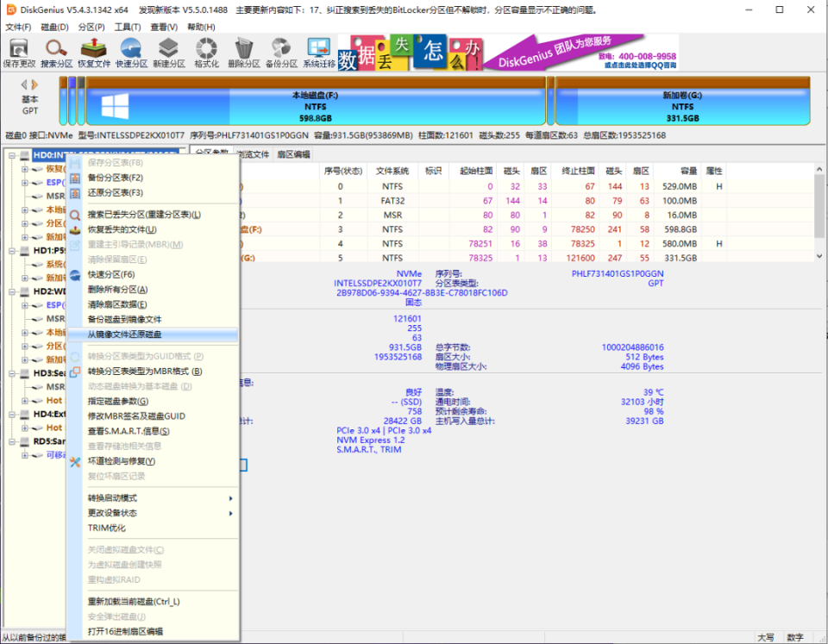Viewport: 828px width, 644px height.
Task: Choose 删除所有分区(A) in context menu
Action: pyautogui.click(x=154, y=290)
